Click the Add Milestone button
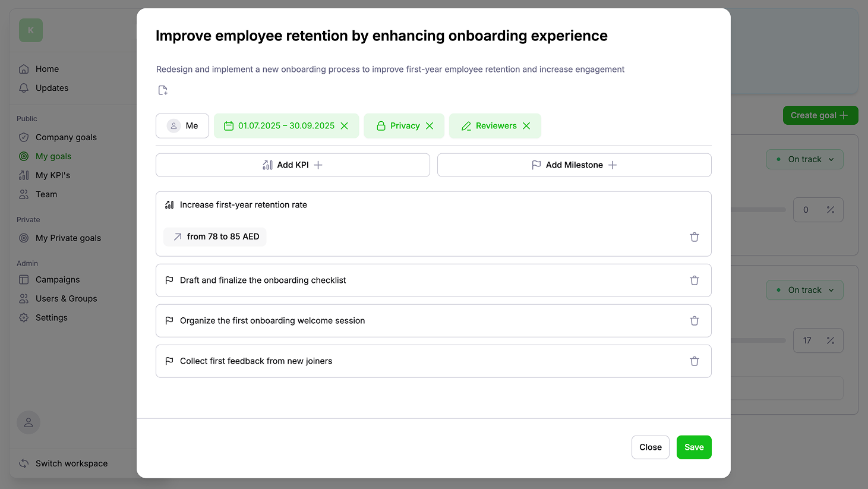868x489 pixels. click(574, 165)
